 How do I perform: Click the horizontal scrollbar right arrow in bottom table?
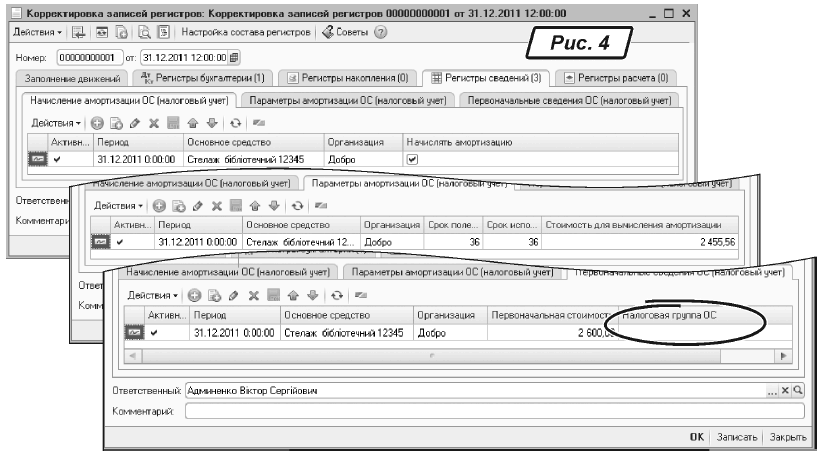pos(783,356)
